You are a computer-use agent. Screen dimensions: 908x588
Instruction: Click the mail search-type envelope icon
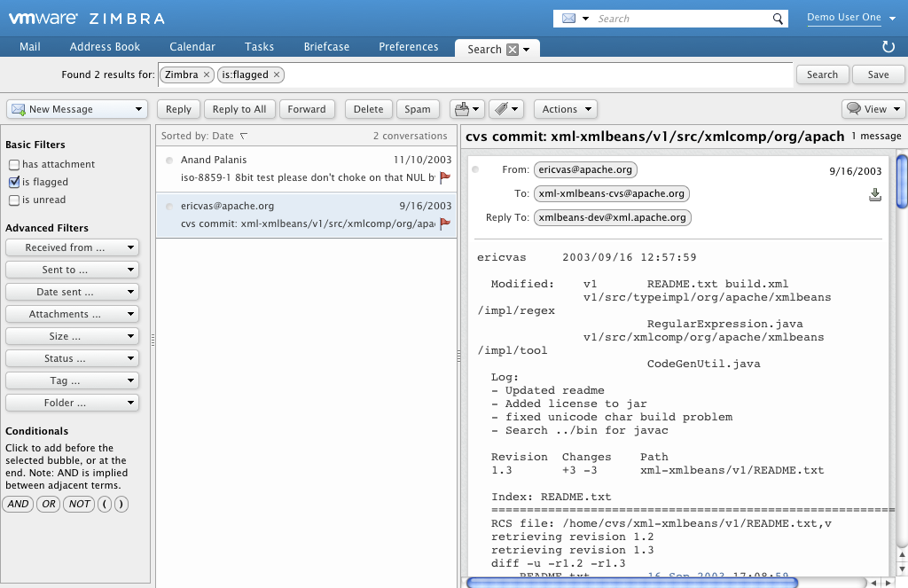pyautogui.click(x=568, y=19)
